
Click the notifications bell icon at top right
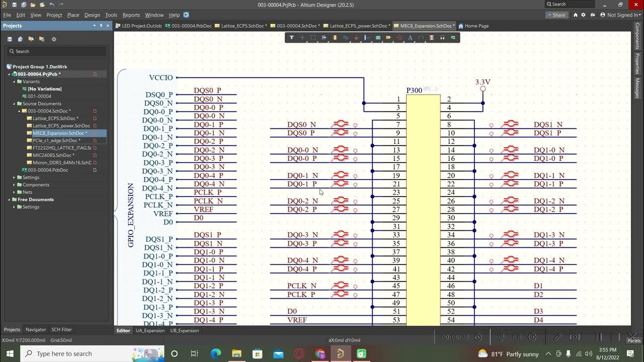593,15
